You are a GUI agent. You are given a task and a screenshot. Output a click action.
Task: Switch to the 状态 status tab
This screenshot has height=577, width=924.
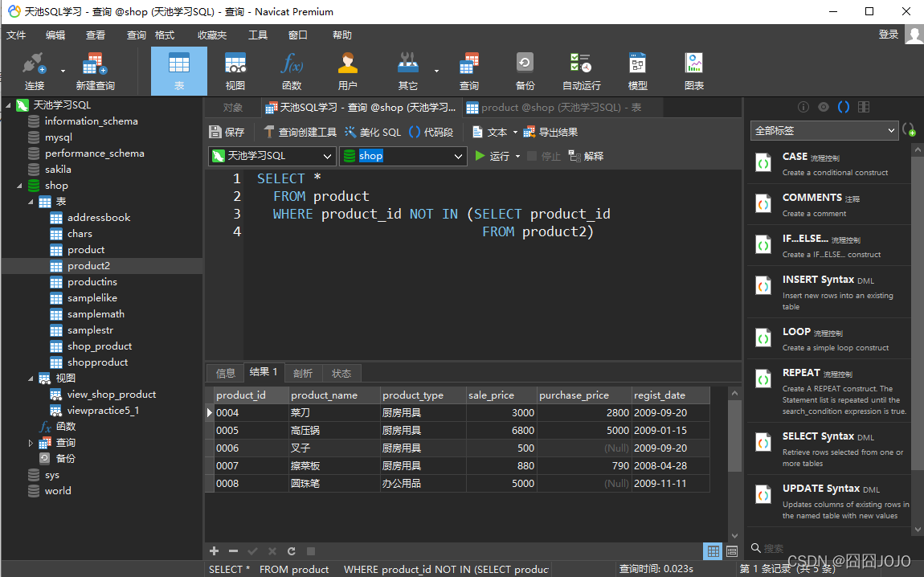pyautogui.click(x=341, y=373)
